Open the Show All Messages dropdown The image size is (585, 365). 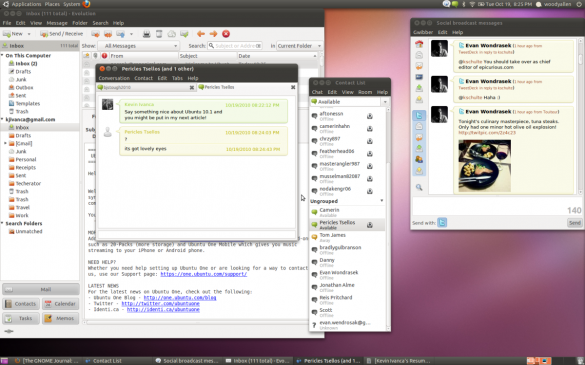pyautogui.click(x=138, y=46)
